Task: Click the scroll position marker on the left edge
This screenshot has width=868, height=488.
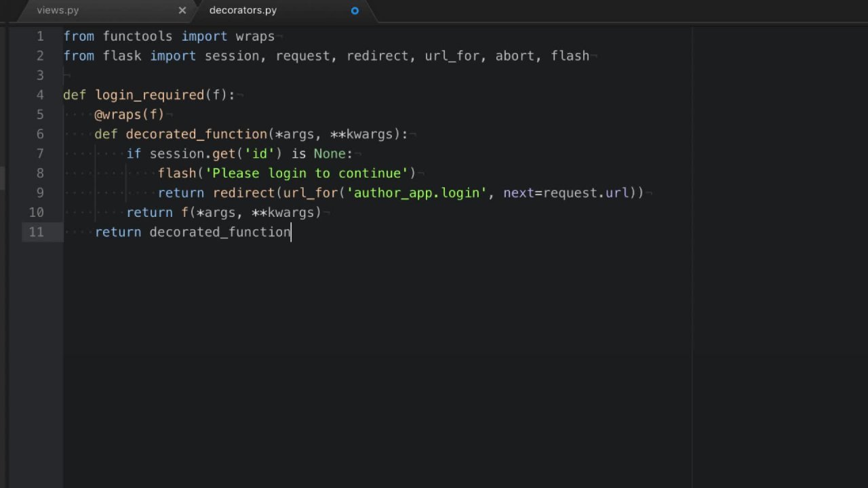Action: tap(4, 180)
